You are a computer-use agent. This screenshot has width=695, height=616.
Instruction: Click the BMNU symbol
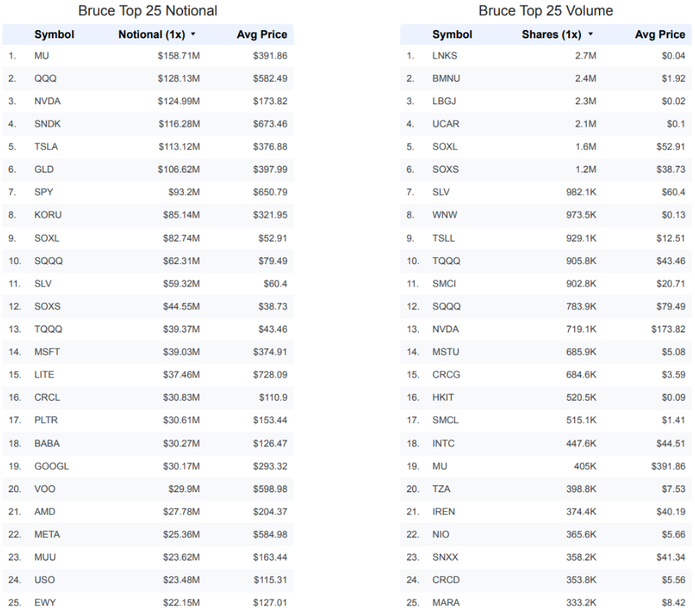click(446, 79)
